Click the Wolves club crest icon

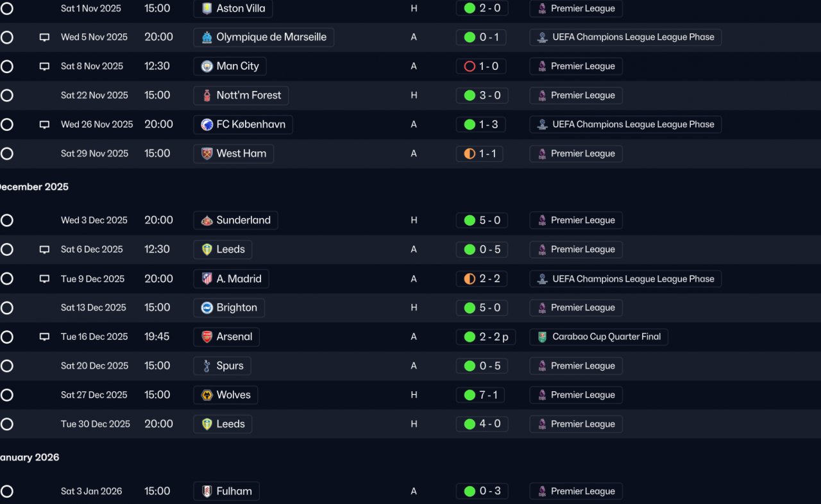207,395
